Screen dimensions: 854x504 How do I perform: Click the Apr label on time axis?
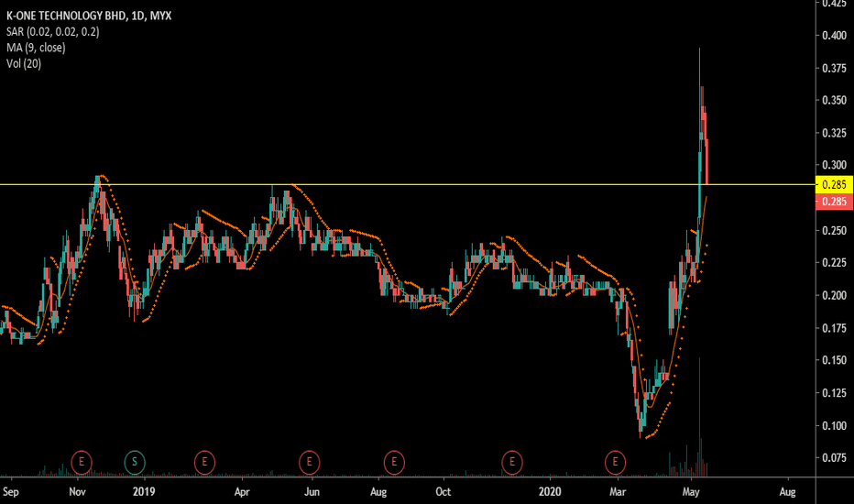[x=242, y=492]
